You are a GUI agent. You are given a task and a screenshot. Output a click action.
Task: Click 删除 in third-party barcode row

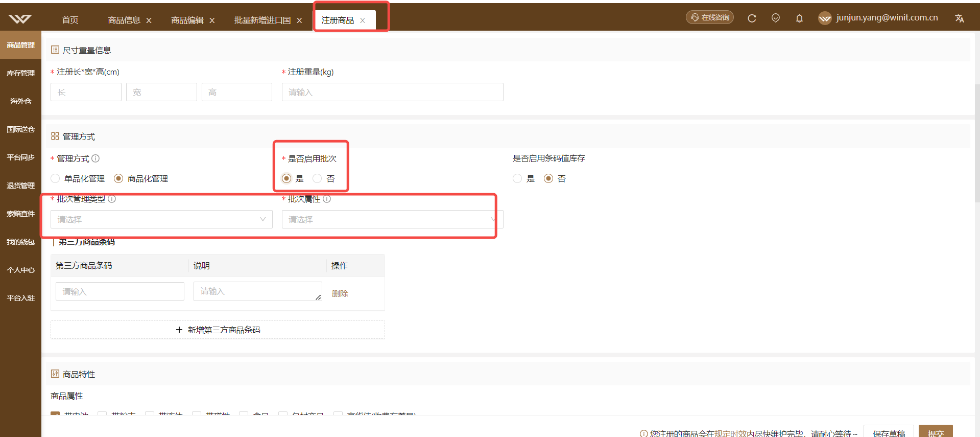click(340, 293)
